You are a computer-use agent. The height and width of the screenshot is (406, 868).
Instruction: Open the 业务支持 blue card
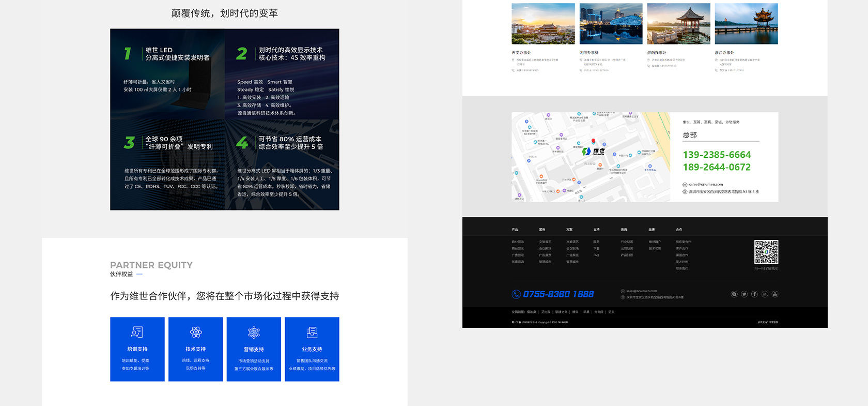pyautogui.click(x=312, y=349)
